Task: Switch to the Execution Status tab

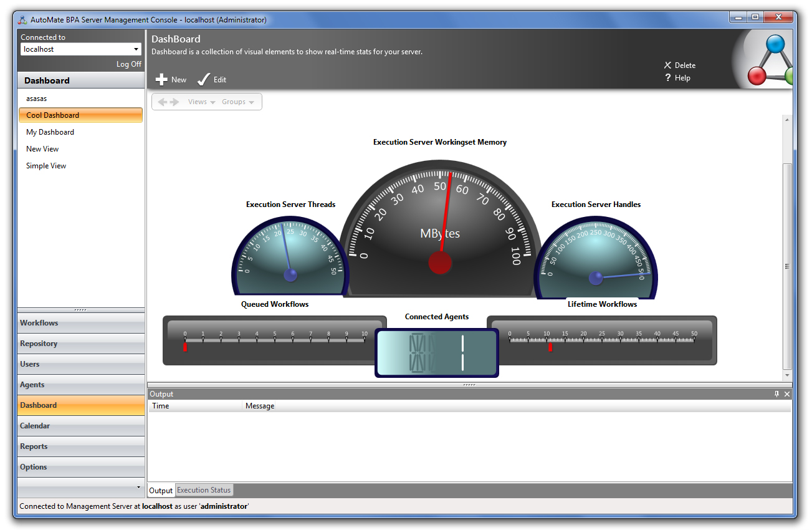Action: coord(203,490)
